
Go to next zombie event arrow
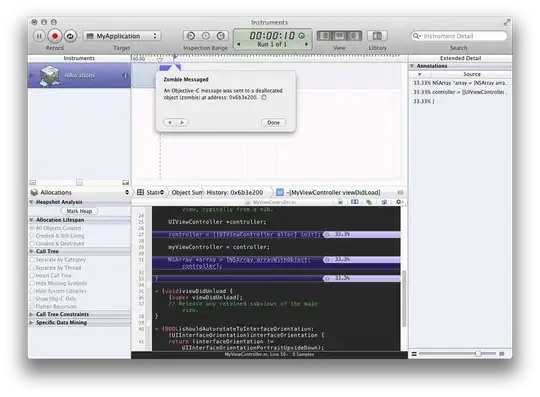(x=182, y=122)
